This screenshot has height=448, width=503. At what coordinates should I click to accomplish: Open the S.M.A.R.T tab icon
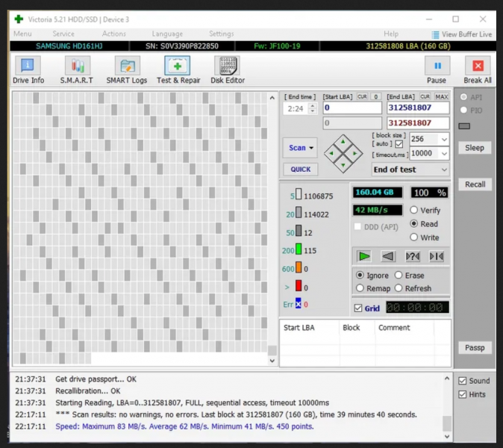(x=76, y=67)
